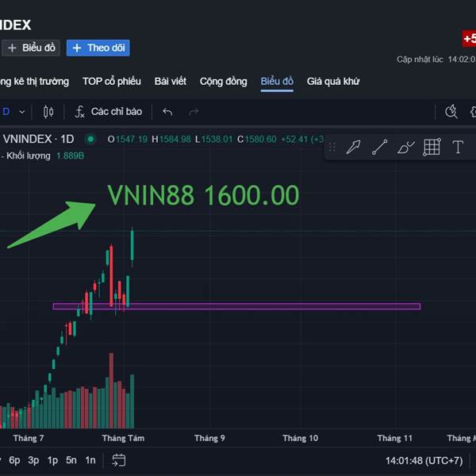Switch to the Cộng đồng tab
This screenshot has height=476, width=476.
[x=224, y=82]
